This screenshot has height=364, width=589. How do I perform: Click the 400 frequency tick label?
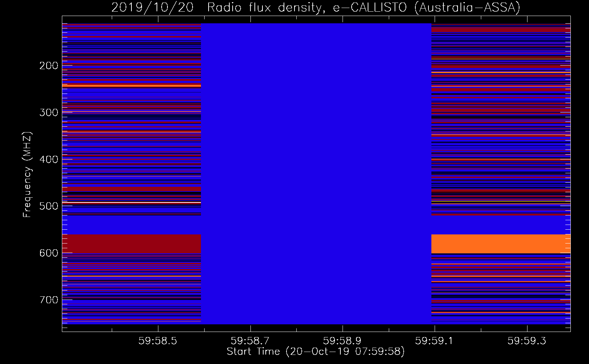pos(49,159)
